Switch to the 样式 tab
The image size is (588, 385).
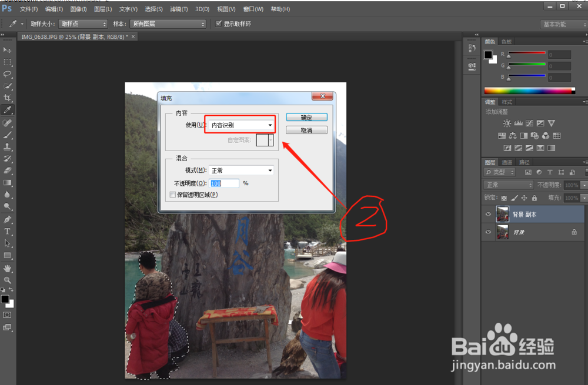tap(507, 102)
